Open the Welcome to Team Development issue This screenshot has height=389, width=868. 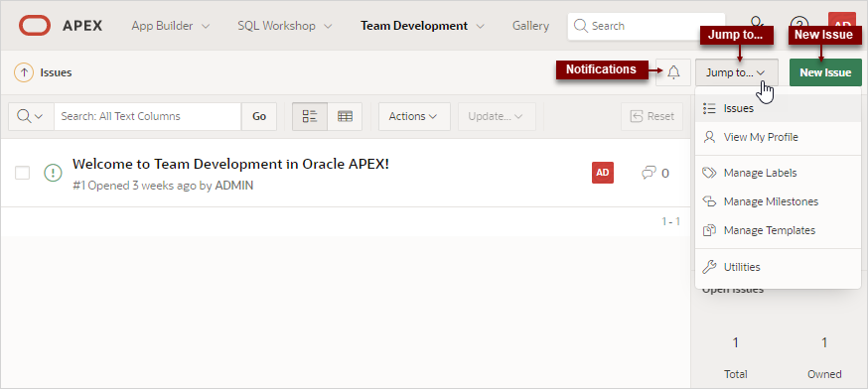click(230, 164)
